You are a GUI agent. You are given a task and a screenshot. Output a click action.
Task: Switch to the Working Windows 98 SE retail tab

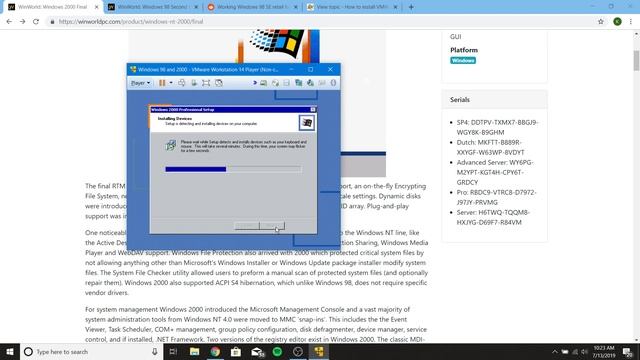click(x=253, y=7)
